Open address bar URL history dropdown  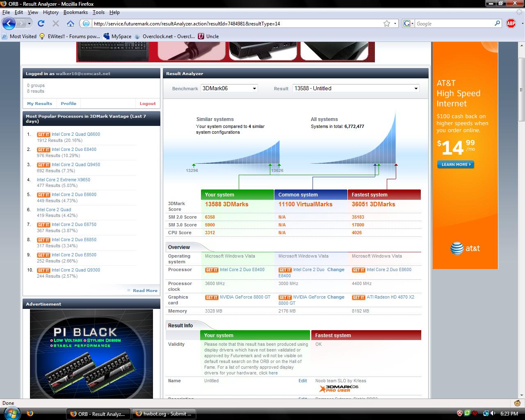(x=395, y=23)
